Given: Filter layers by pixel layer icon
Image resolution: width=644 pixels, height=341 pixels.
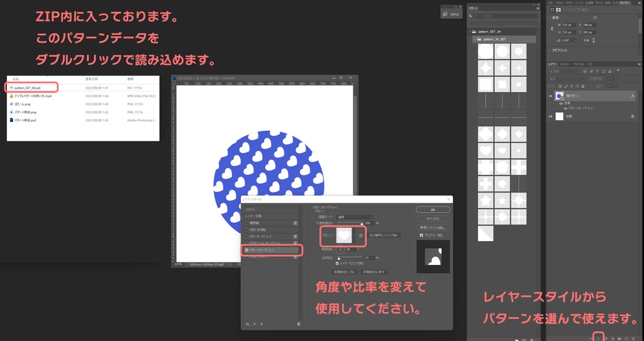Looking at the screenshot, I should (585, 72).
